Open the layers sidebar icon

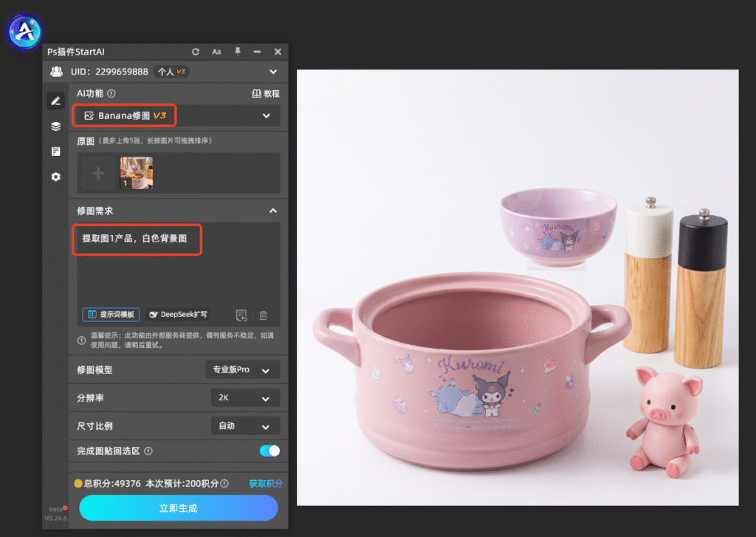point(56,126)
